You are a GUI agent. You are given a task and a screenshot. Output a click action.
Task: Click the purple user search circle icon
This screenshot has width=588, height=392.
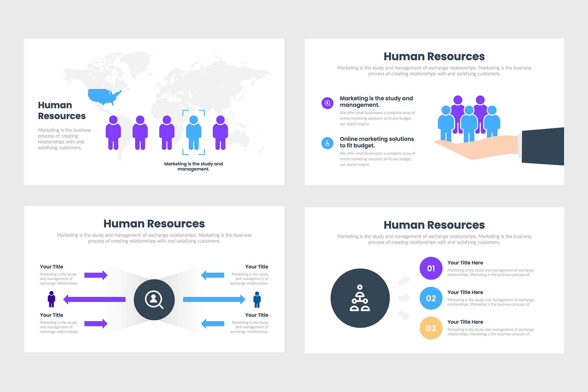(327, 103)
